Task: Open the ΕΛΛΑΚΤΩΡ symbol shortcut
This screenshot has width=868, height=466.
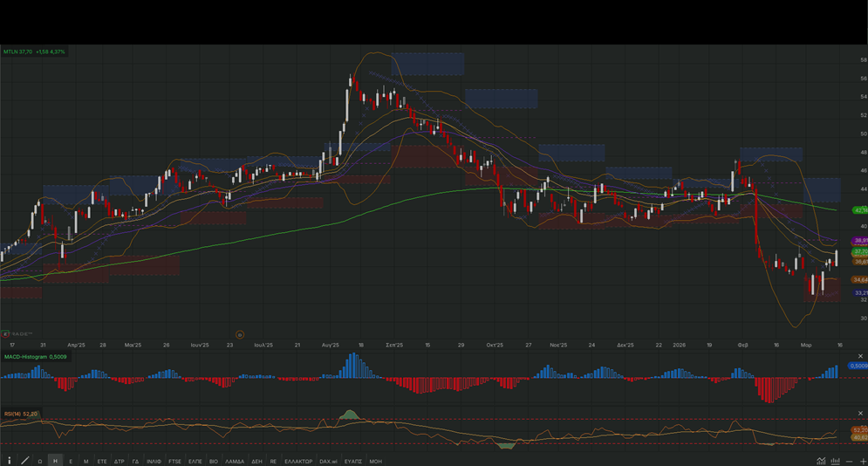Action: pyautogui.click(x=298, y=461)
